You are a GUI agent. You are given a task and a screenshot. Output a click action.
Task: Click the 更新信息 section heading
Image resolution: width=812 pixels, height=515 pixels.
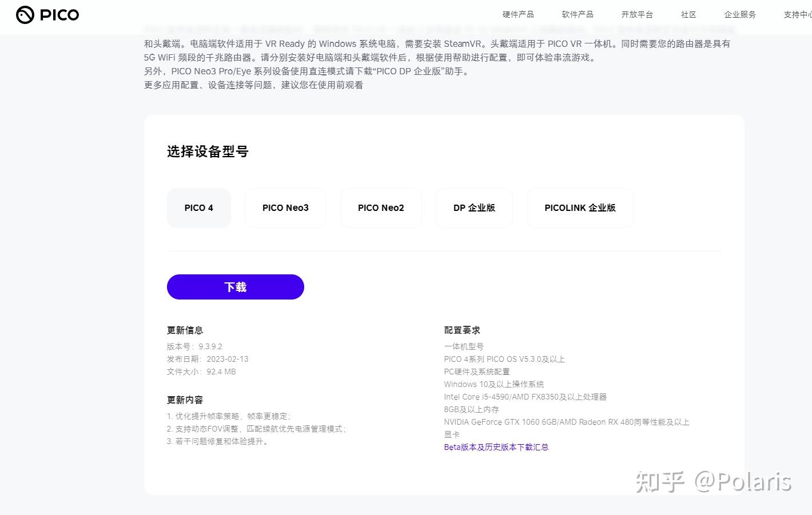coord(184,330)
